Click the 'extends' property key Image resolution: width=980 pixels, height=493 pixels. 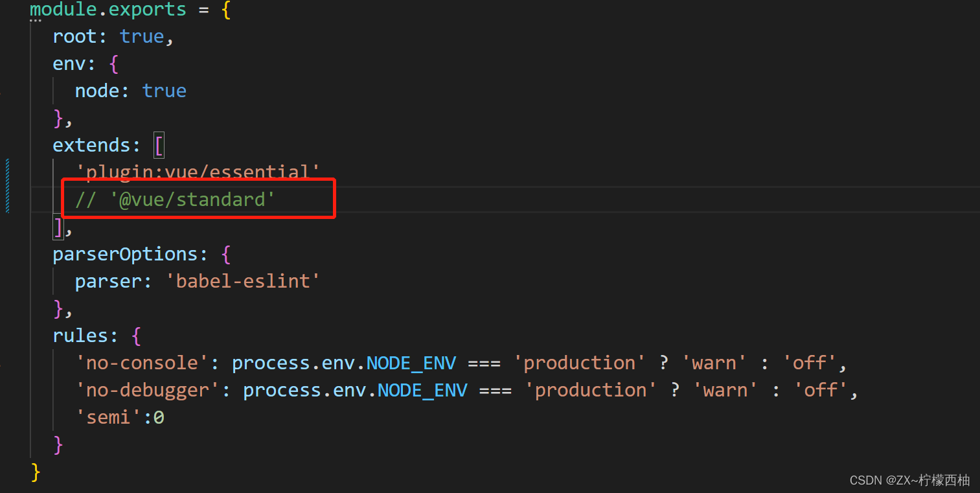click(91, 145)
